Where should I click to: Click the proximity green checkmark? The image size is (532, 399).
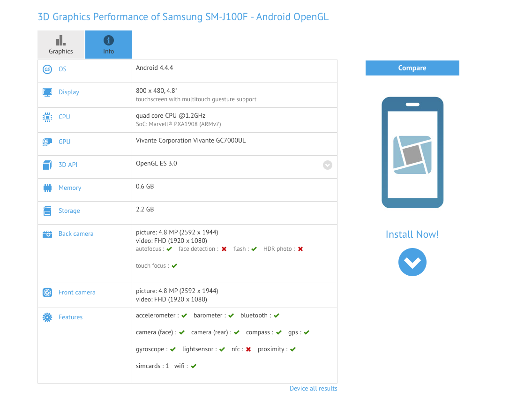coord(293,349)
